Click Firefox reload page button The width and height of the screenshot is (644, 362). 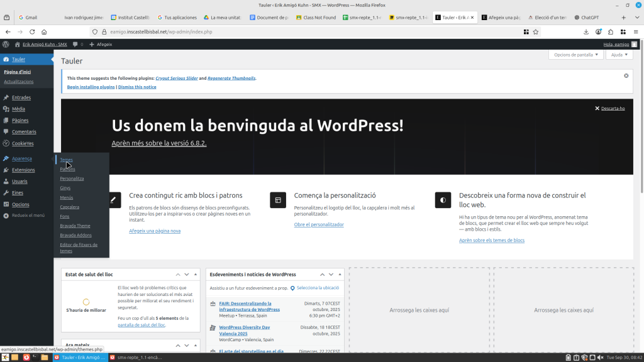[31, 31]
